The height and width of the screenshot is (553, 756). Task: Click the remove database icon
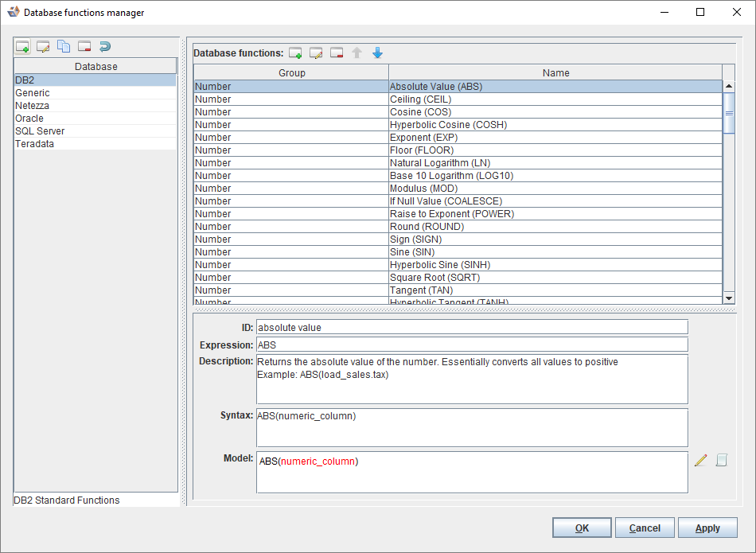[x=84, y=47]
